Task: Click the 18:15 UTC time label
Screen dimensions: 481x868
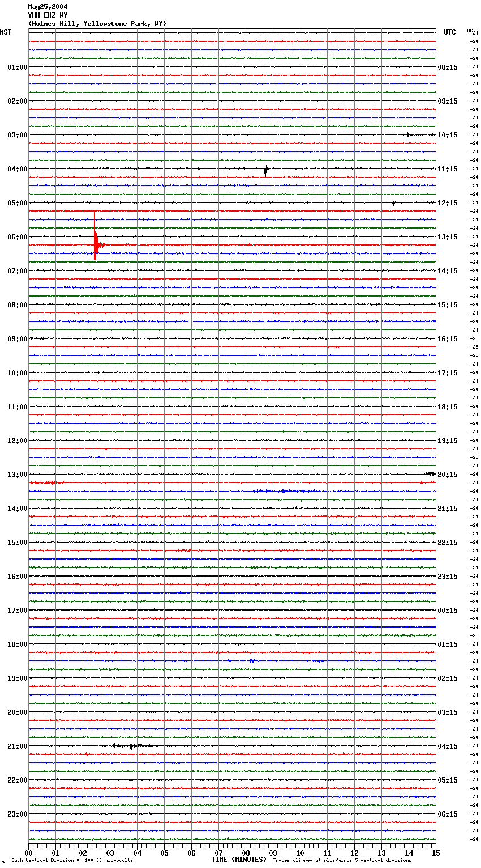Action: point(448,407)
